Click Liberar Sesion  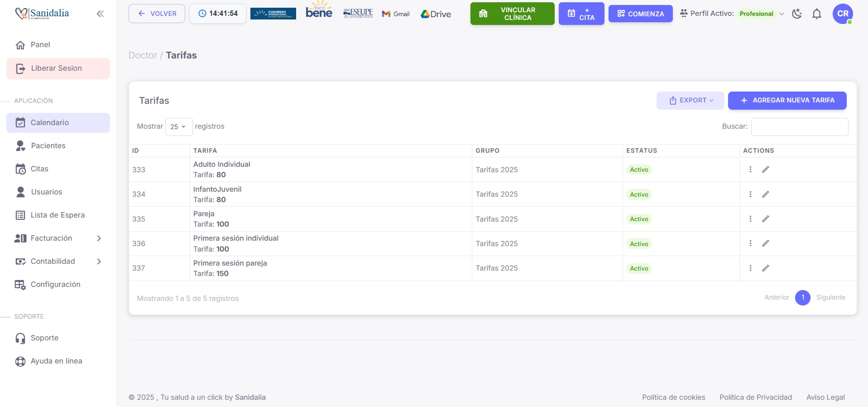[x=58, y=68]
